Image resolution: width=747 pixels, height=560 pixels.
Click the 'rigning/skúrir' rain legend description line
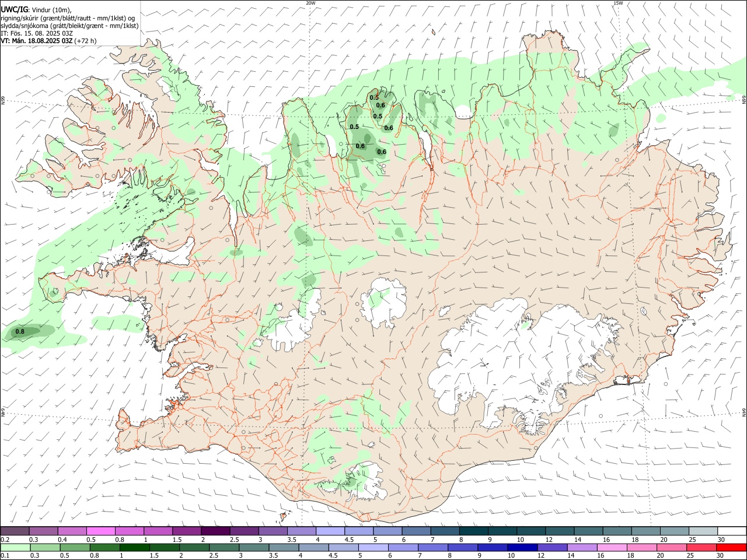click(67, 18)
